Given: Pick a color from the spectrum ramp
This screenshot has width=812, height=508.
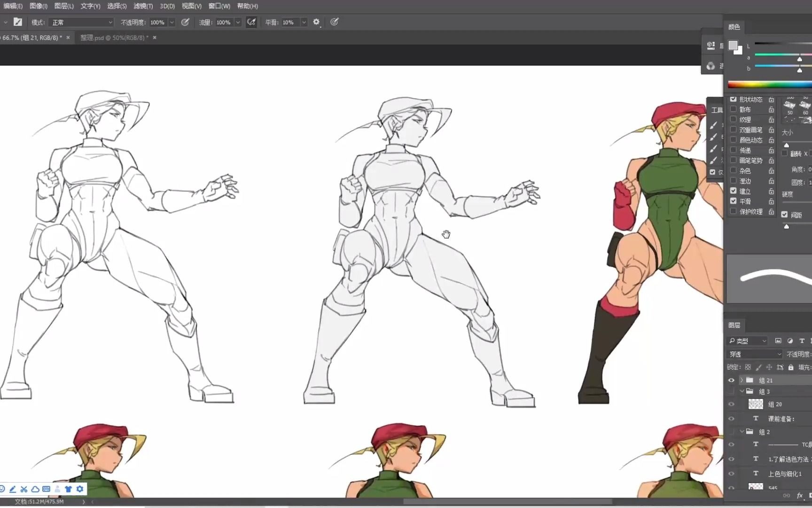Looking at the screenshot, I should (770, 85).
